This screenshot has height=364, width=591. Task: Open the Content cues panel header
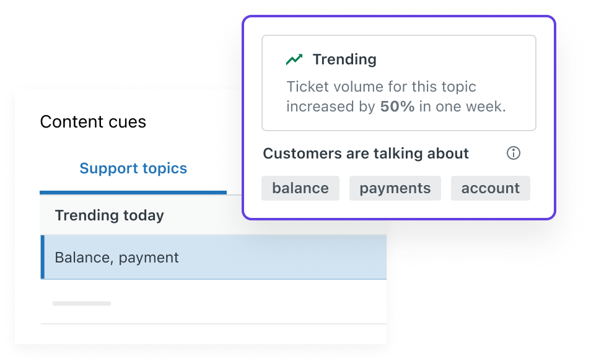[93, 121]
